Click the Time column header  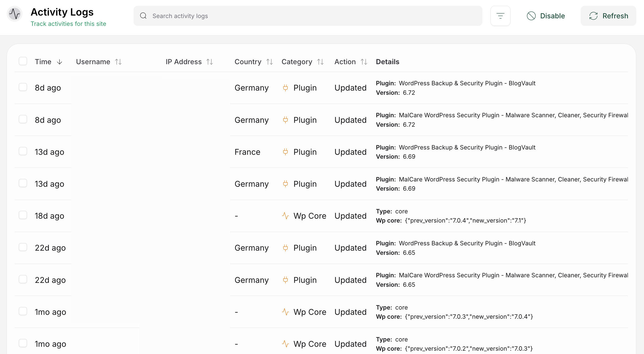point(43,62)
